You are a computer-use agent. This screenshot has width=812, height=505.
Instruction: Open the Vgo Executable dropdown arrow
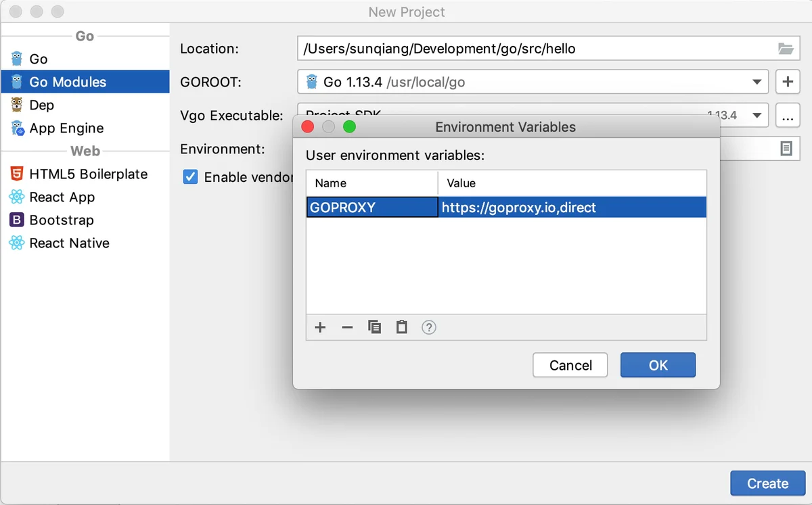(757, 115)
